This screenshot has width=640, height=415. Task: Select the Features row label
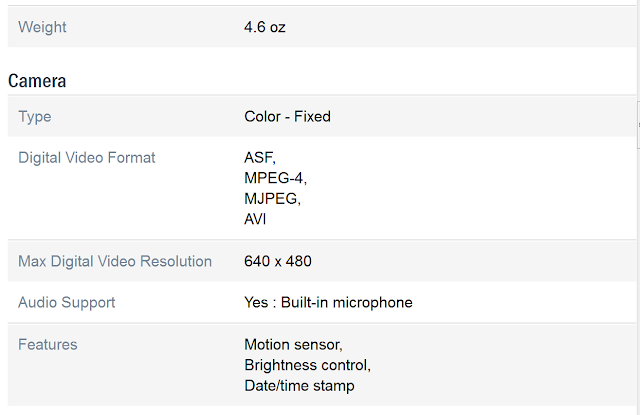tap(48, 344)
